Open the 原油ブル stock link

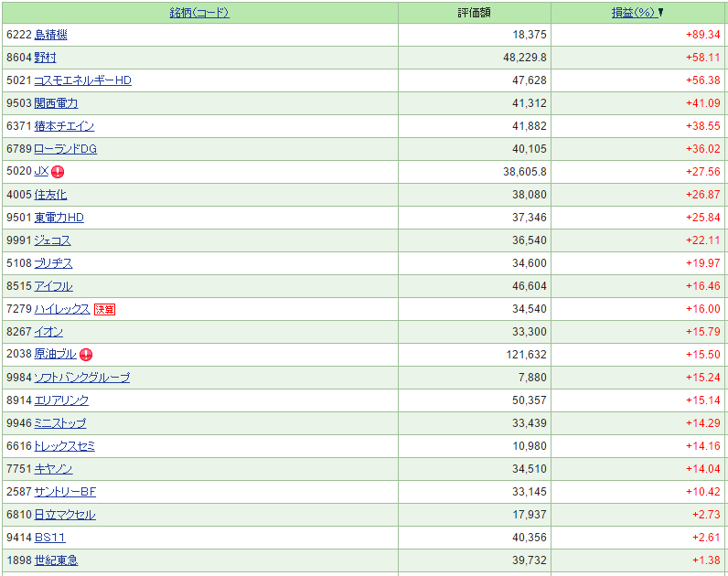(55, 354)
